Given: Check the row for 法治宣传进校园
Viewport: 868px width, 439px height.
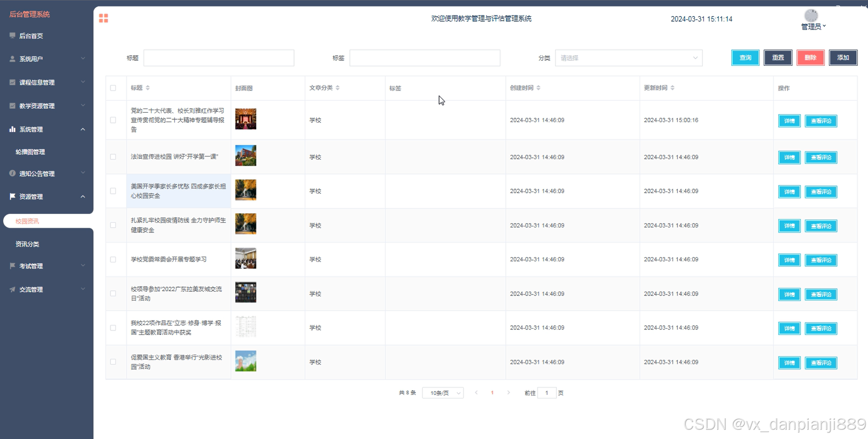Looking at the screenshot, I should click(113, 157).
